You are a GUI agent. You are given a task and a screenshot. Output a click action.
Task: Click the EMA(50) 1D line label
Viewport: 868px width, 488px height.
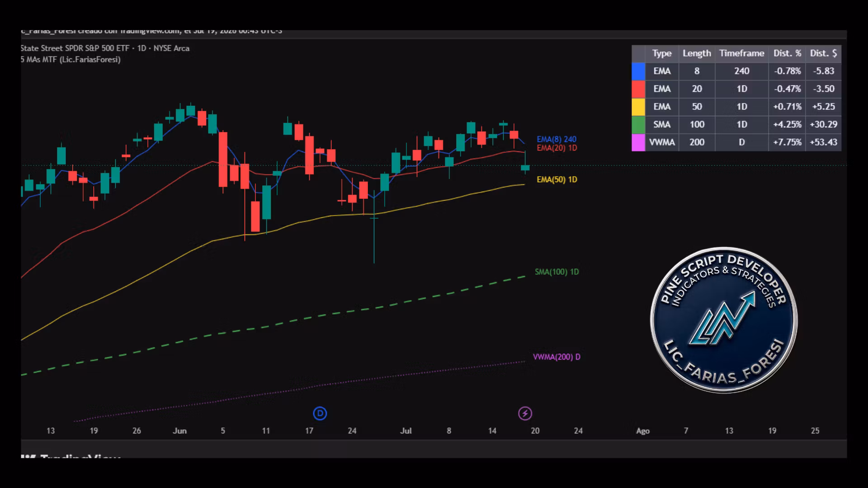point(557,179)
